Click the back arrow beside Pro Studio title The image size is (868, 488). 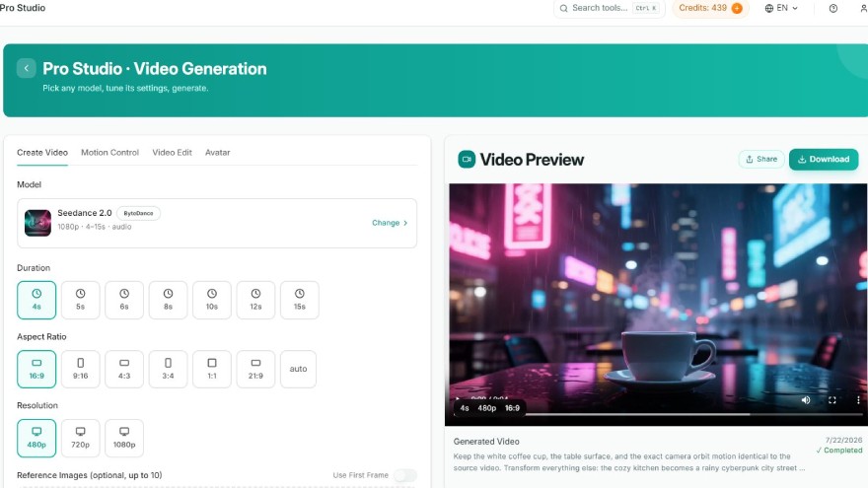[26, 68]
